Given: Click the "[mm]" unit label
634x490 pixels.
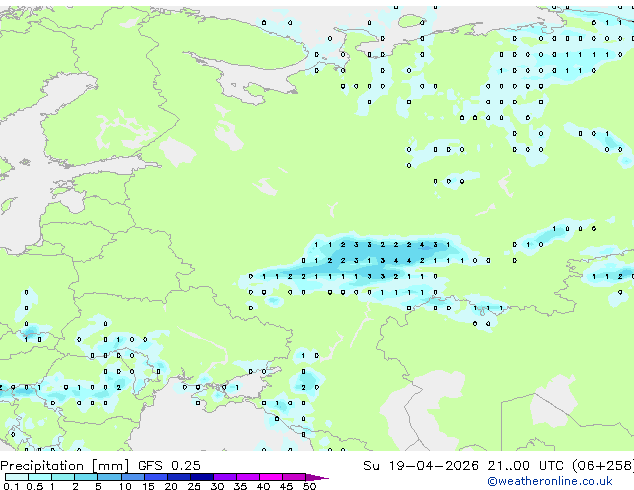Looking at the screenshot, I should point(110,466).
